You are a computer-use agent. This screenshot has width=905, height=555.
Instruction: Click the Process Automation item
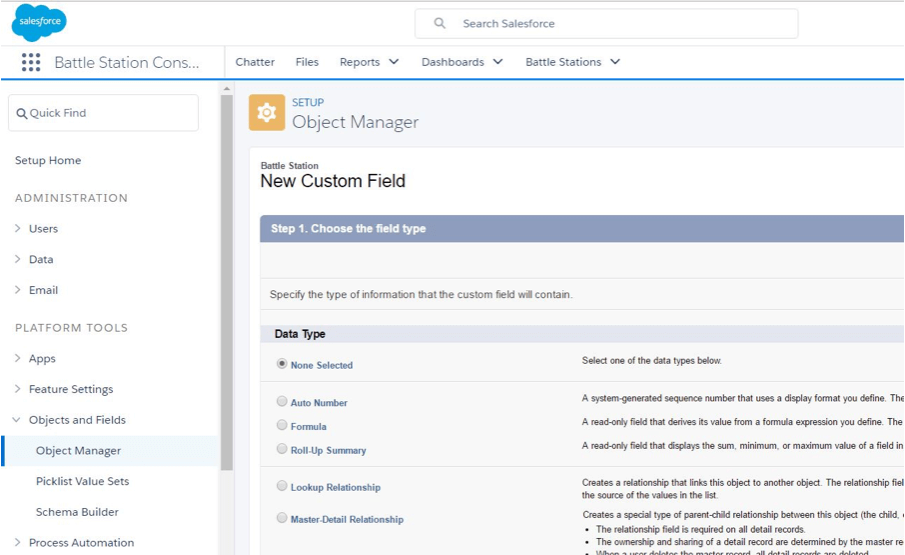[x=81, y=542]
